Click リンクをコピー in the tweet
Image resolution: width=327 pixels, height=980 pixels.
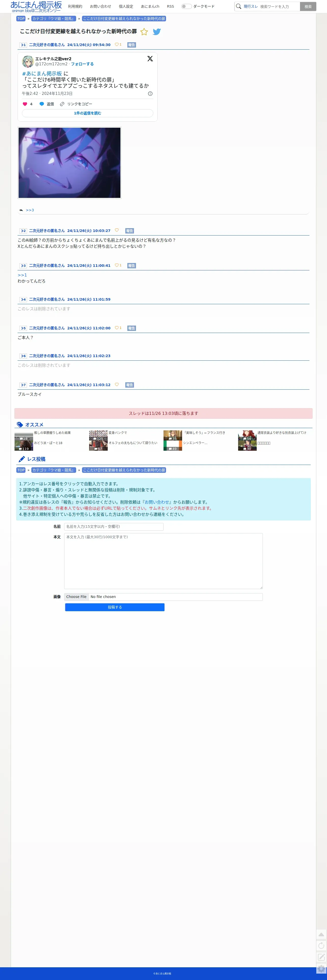[80, 104]
